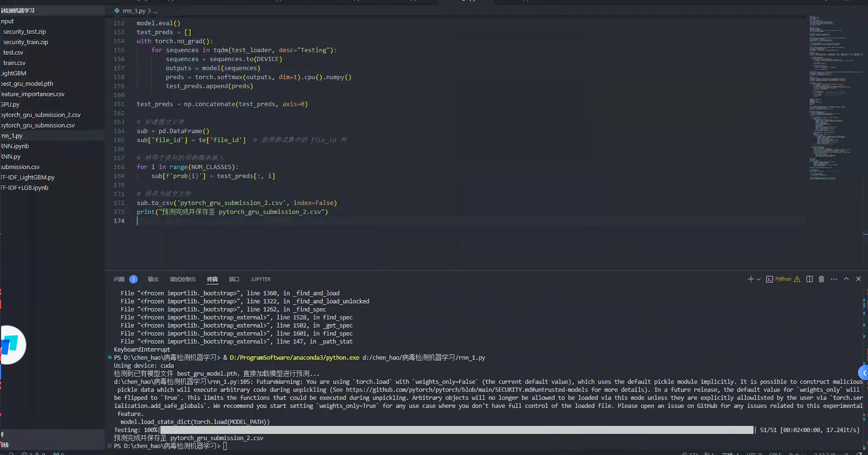Click the rnn_1.py:105 FutureWarning reference in terminal
The image size is (868, 455).
[183, 382]
